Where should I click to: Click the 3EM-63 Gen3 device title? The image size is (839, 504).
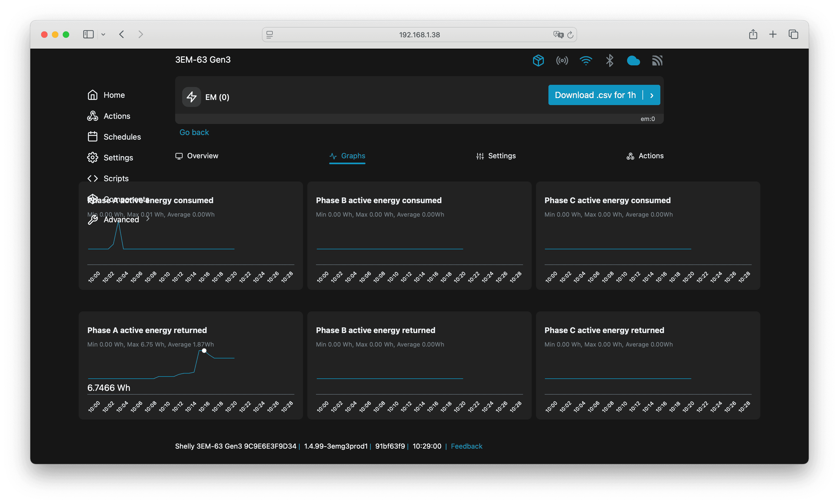pyautogui.click(x=203, y=60)
